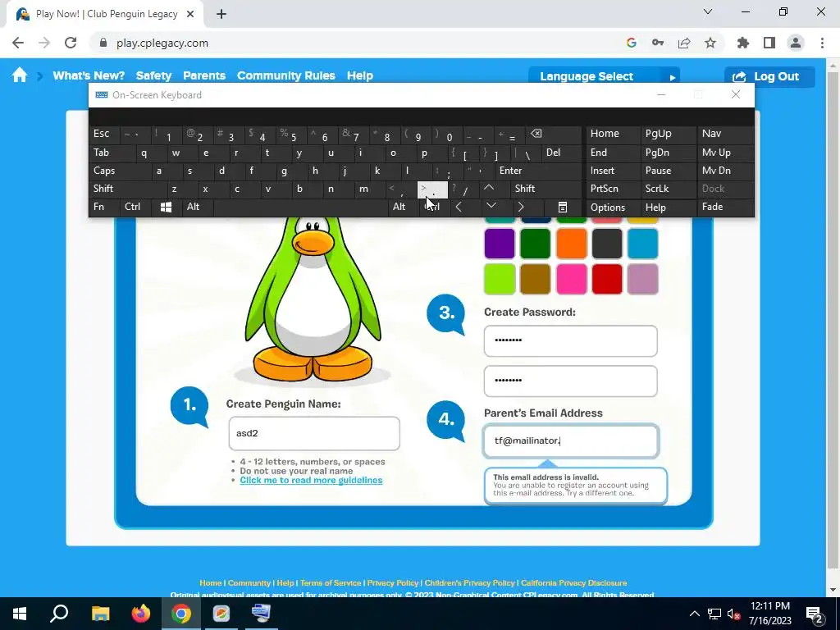Open Chrome tab search chevron
The width and height of the screenshot is (840, 630).
tap(708, 11)
